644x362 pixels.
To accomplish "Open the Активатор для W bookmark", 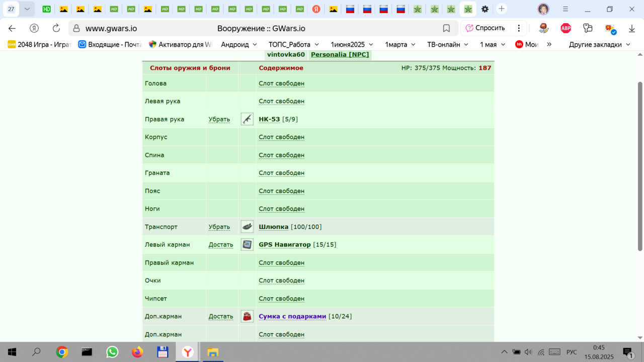I will tap(181, 44).
